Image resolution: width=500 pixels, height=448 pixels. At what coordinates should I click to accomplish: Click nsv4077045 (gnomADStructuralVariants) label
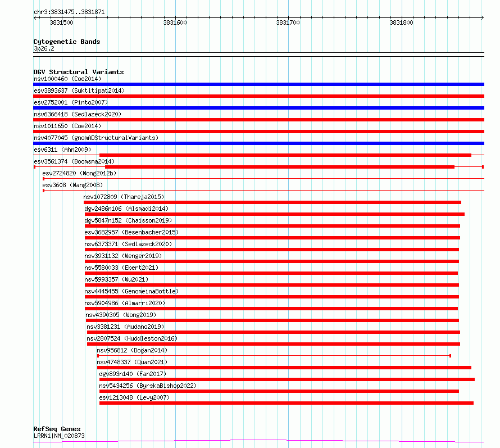click(x=96, y=138)
